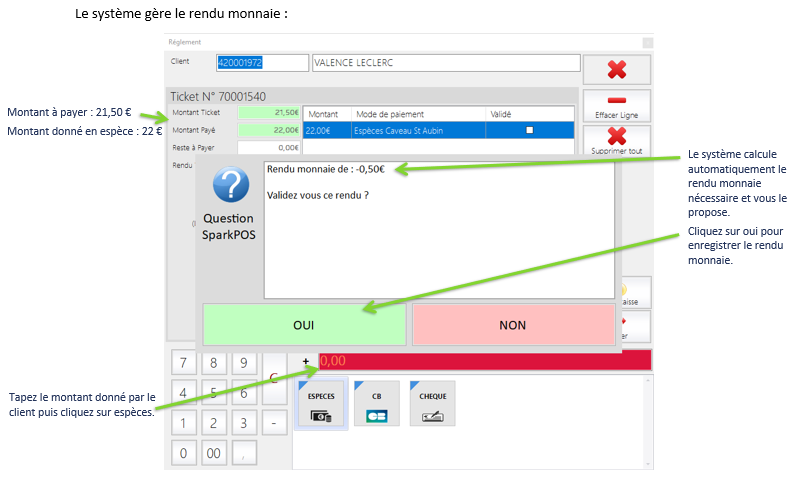This screenshot has height=486, width=806.
Task: Click NON to refuse the change
Action: pos(513,325)
